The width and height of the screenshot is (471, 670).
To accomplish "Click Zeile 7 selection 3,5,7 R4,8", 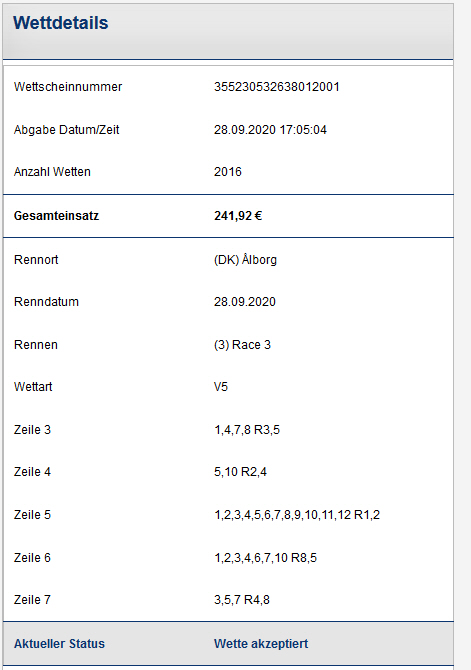I will click(x=242, y=600).
